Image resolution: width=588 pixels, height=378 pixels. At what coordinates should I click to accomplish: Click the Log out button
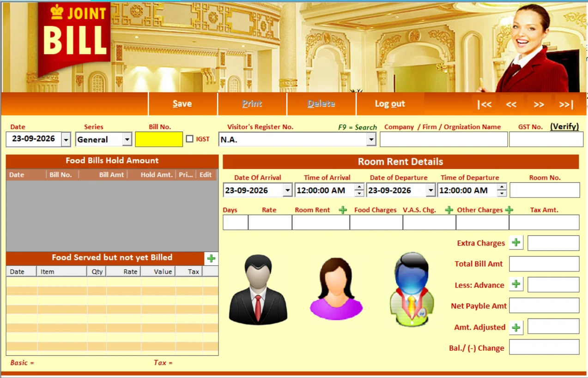pos(390,104)
